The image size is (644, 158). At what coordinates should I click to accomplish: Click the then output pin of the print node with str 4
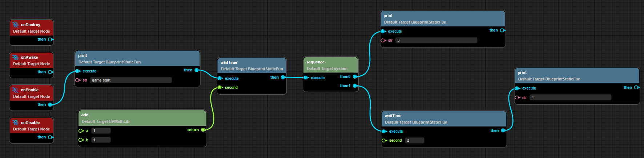pos(636,87)
